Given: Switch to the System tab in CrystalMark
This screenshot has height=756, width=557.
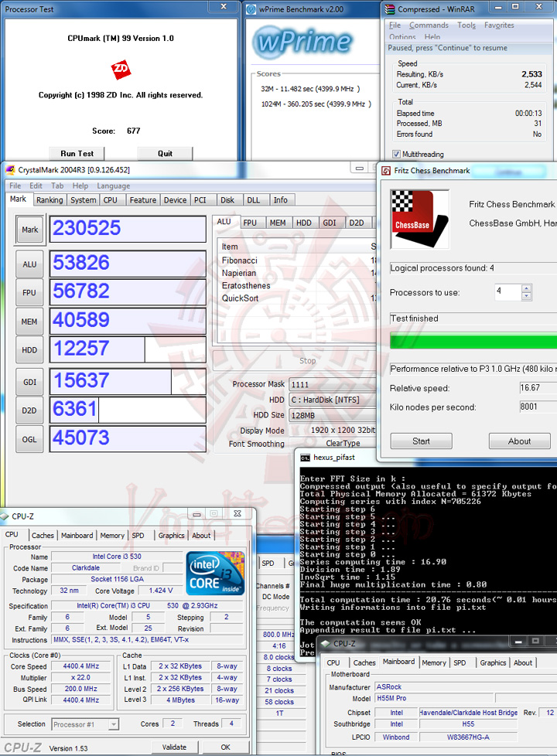Looking at the screenshot, I should pos(83,200).
